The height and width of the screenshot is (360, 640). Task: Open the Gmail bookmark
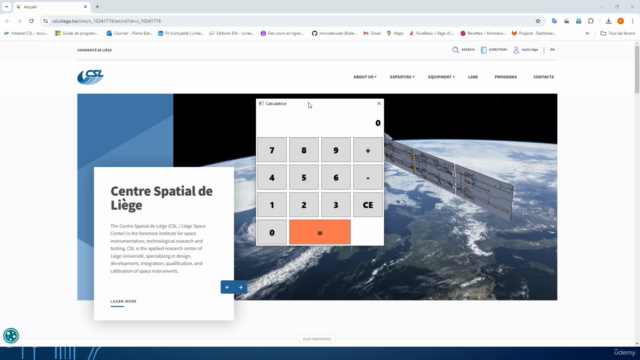pyautogui.click(x=372, y=33)
